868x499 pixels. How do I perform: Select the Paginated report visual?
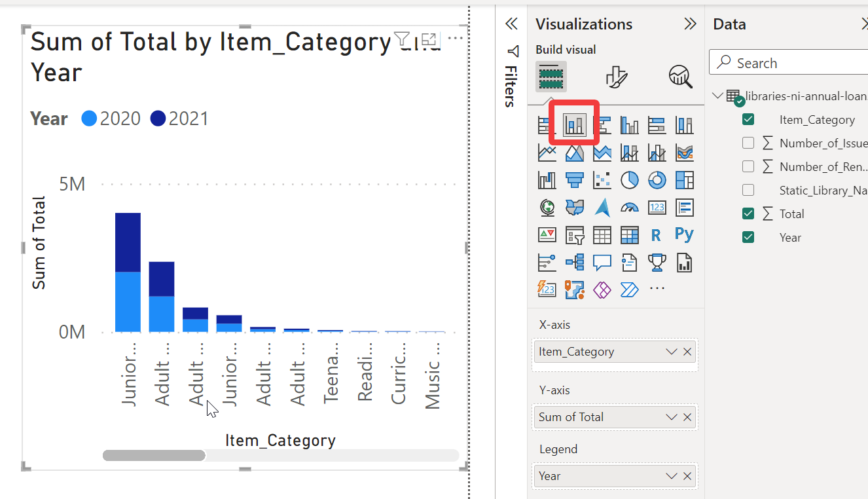click(x=684, y=263)
